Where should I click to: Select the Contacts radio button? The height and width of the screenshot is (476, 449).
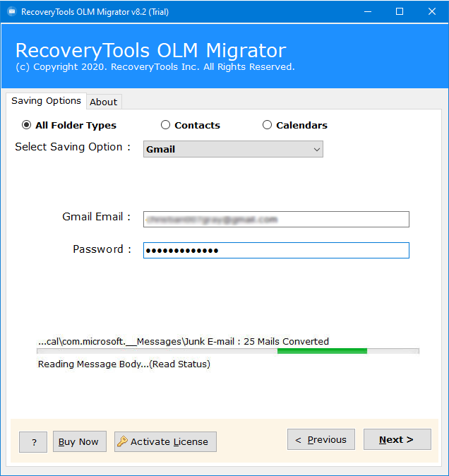click(x=165, y=125)
